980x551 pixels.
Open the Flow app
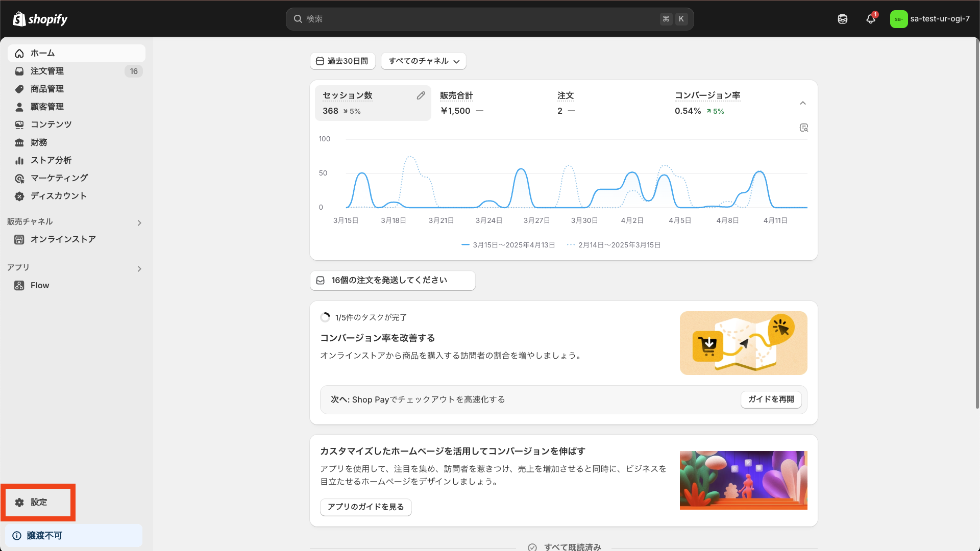pos(39,285)
